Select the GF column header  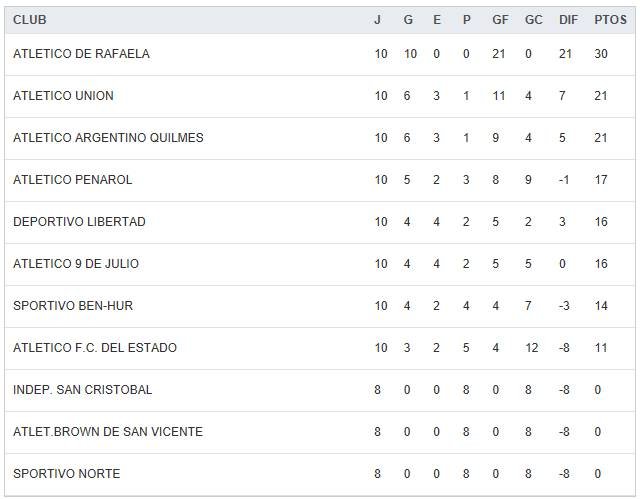pos(500,20)
